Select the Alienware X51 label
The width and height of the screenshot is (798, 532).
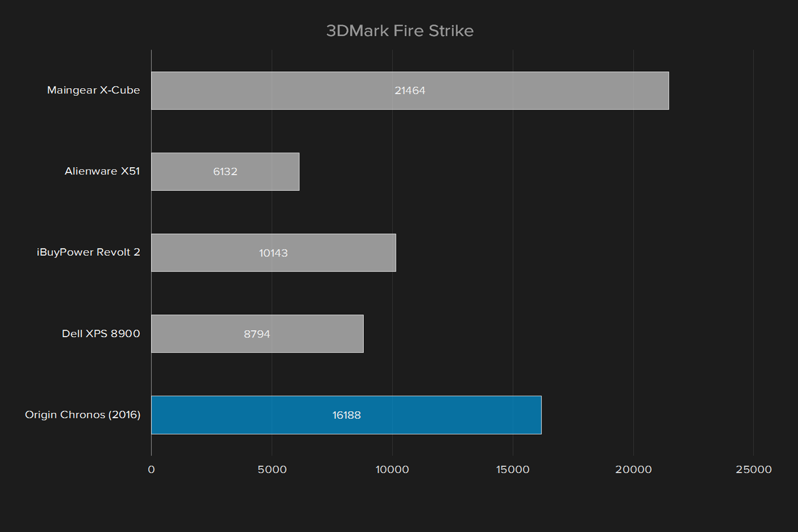pos(102,171)
